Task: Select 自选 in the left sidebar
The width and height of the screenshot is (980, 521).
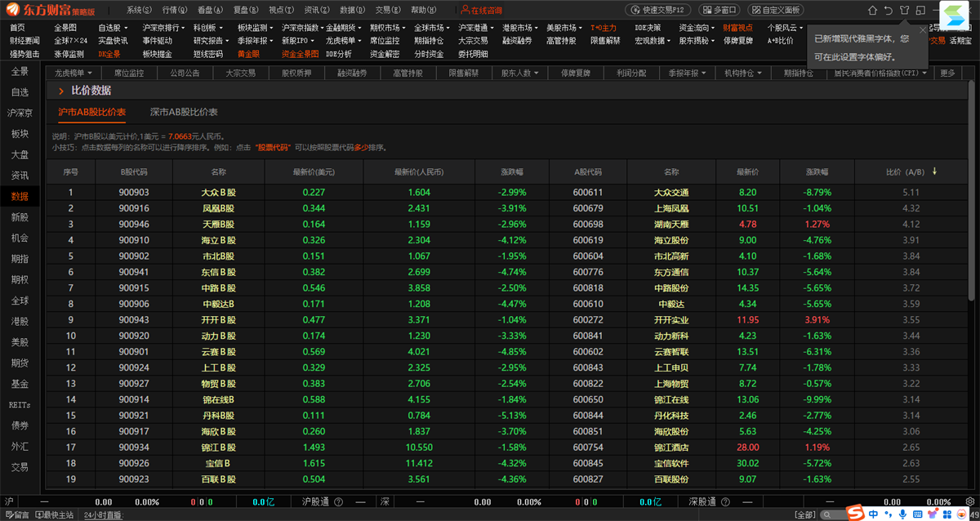Action: 20,92
